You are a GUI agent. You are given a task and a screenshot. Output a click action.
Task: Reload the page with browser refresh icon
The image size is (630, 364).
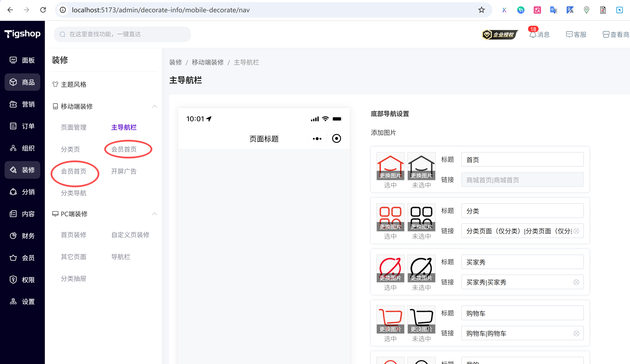point(43,10)
